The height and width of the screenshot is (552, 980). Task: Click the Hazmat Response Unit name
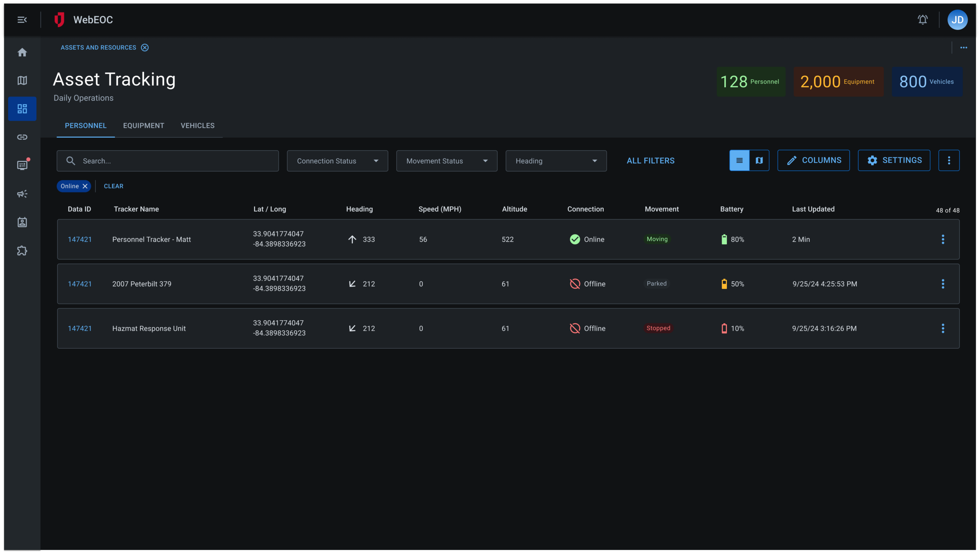[x=149, y=328]
